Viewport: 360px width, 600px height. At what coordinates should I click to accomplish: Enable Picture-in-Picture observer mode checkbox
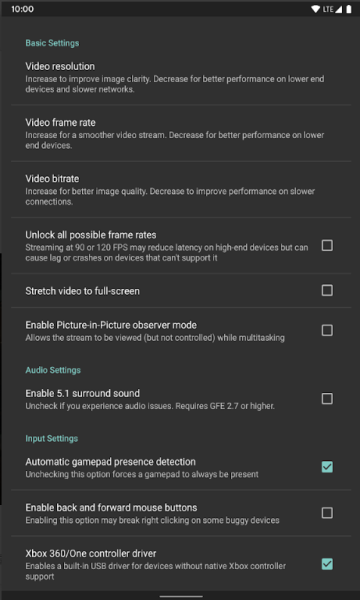click(327, 330)
